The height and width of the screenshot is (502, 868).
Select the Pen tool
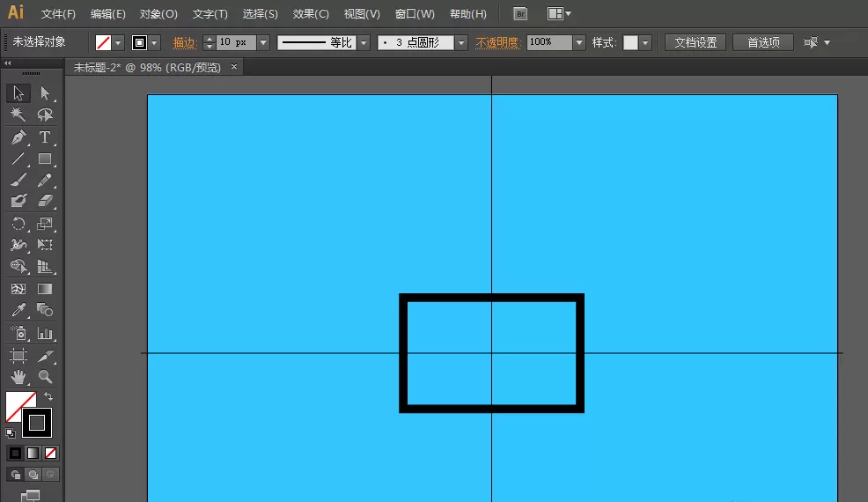coord(18,137)
